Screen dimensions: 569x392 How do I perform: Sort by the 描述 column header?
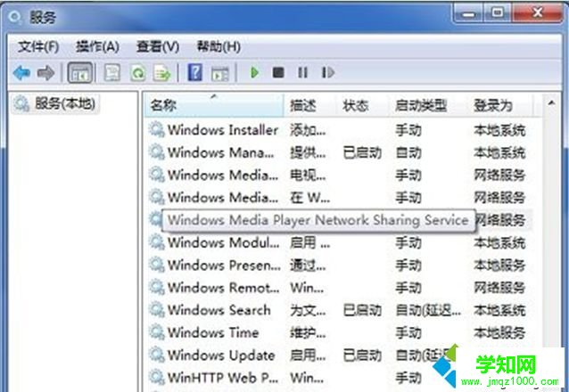[x=310, y=105]
